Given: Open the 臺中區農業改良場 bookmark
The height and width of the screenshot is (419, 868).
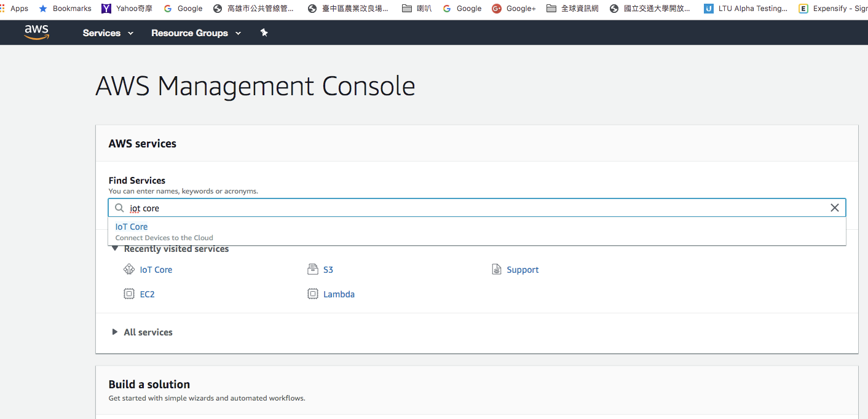Looking at the screenshot, I should [348, 9].
